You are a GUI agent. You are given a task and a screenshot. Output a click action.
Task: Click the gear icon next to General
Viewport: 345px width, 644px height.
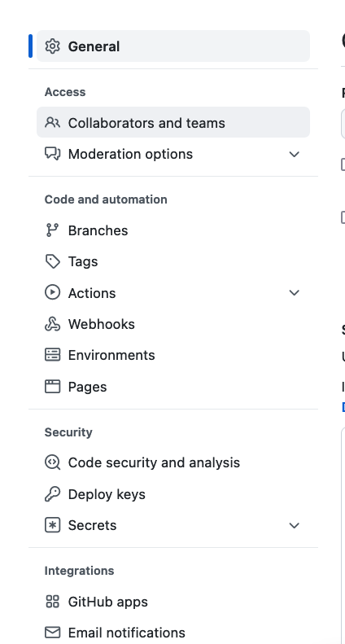(52, 46)
